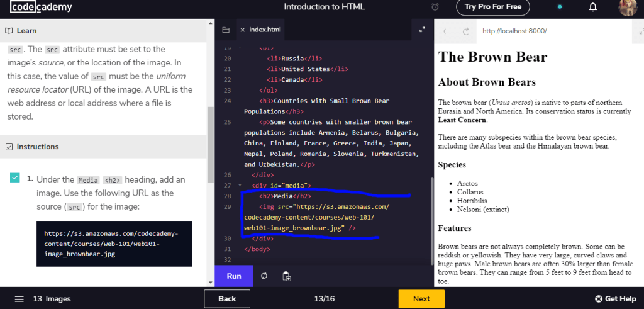Image resolution: width=644 pixels, height=309 pixels.
Task: Toggle the step 1 instruction checkbox
Action: coord(15,179)
